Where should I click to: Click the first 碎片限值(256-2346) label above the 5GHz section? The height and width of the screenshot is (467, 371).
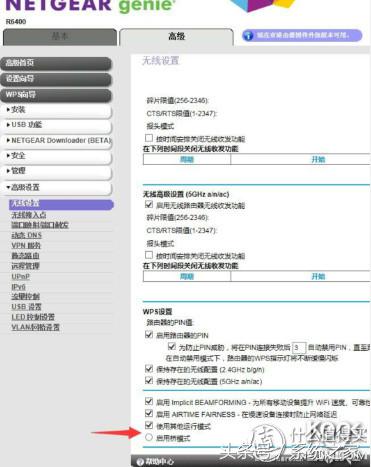178,101
